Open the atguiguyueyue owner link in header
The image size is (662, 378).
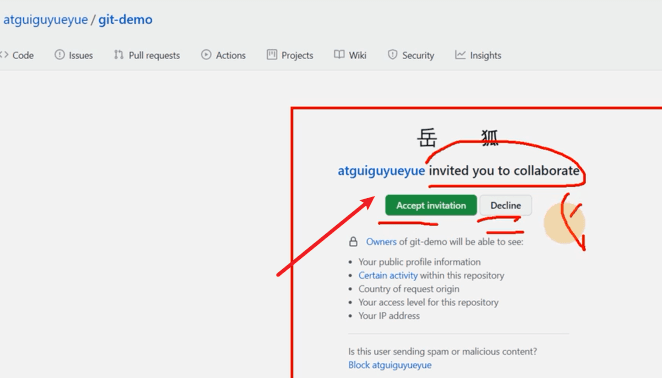[46, 19]
